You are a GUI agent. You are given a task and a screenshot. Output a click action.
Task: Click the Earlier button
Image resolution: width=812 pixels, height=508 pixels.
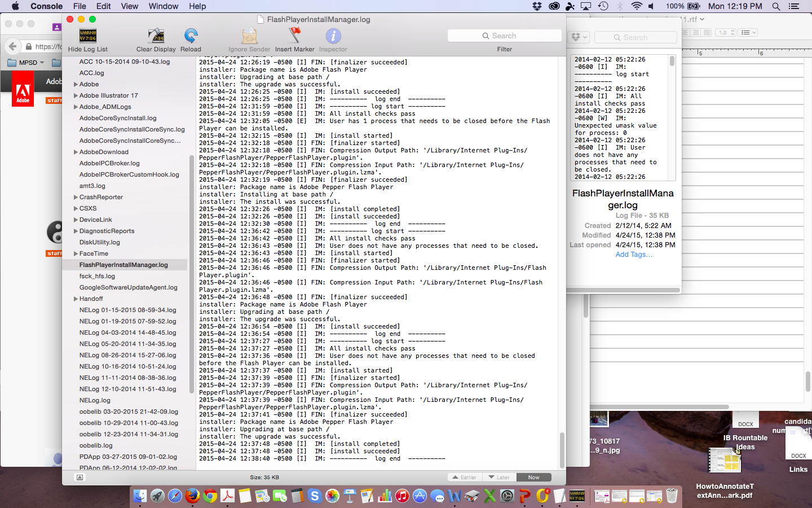[465, 477]
